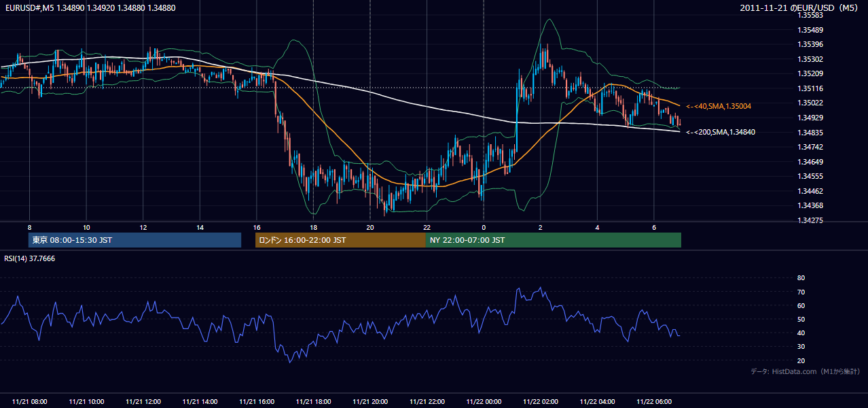Click hour label 22 under the price chart
Screen dimensions: 868x408
(427, 226)
